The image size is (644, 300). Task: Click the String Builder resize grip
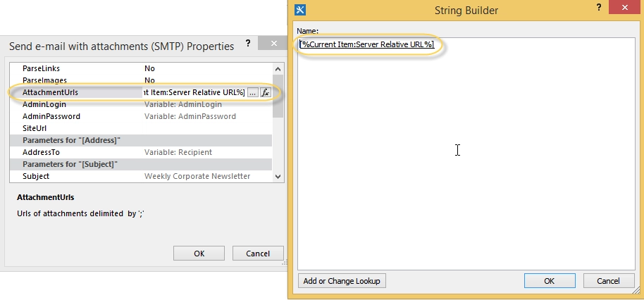pyautogui.click(x=636, y=292)
